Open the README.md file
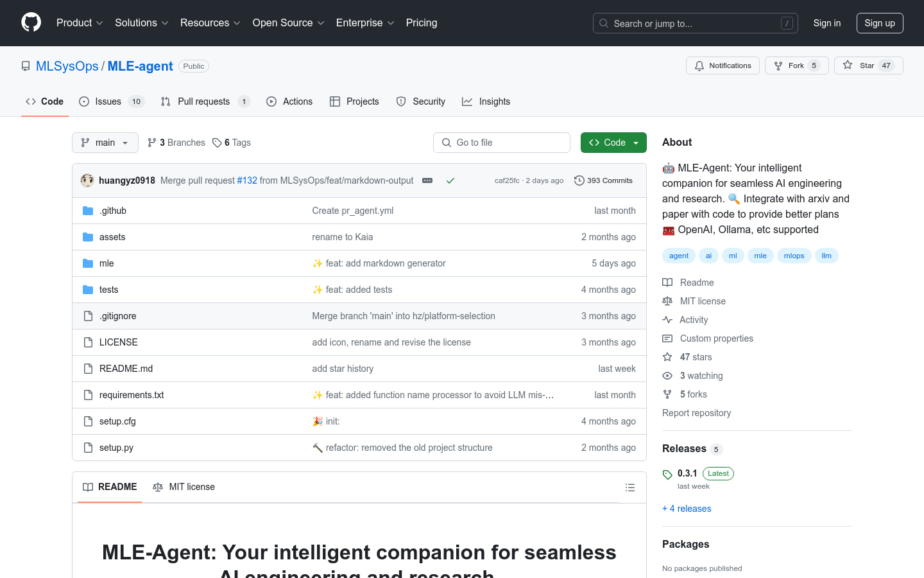 click(126, 369)
